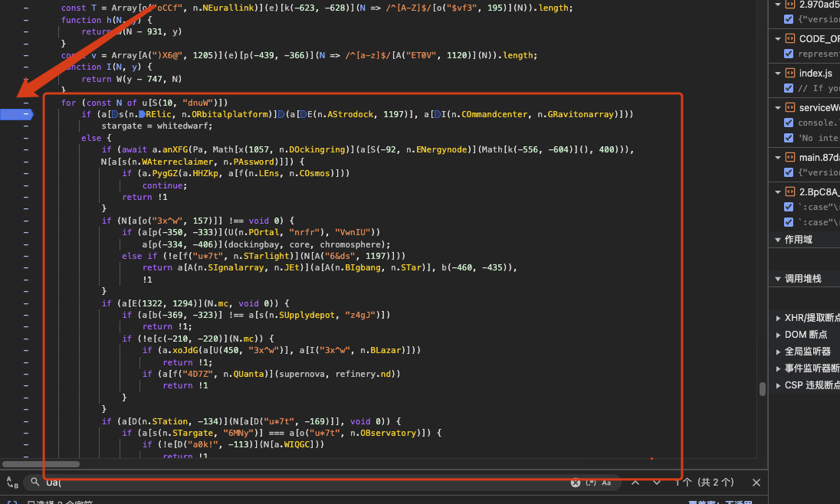Collapse the 作用域 section
The image size is (840, 504).
coord(777,240)
